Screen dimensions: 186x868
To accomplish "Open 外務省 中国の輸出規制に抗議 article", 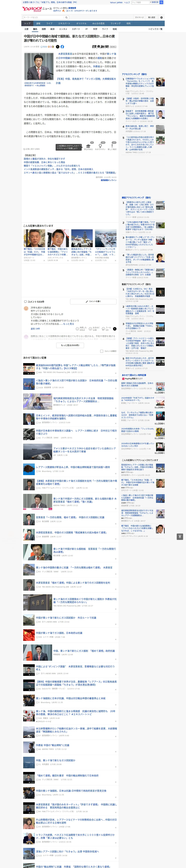I will pos(53,745).
